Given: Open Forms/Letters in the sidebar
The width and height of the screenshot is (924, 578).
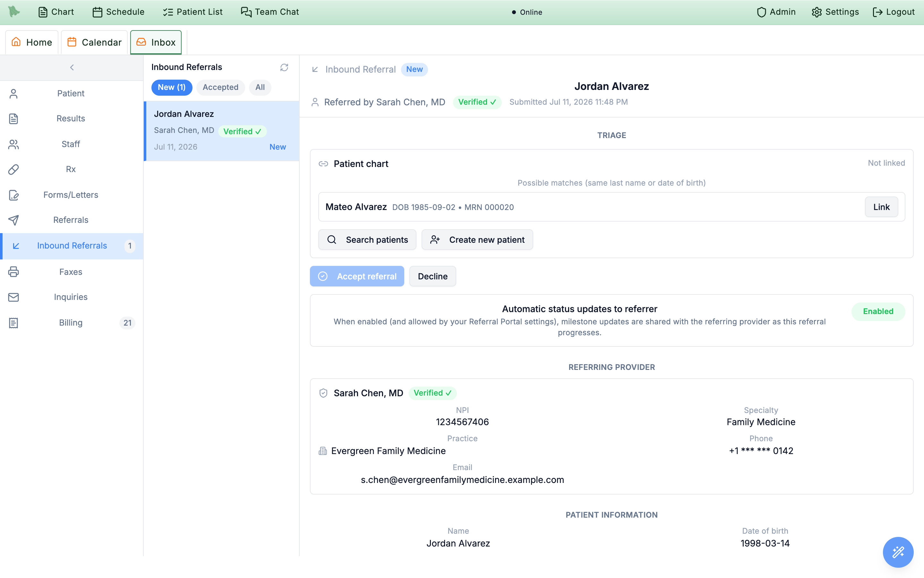Looking at the screenshot, I should [x=72, y=195].
